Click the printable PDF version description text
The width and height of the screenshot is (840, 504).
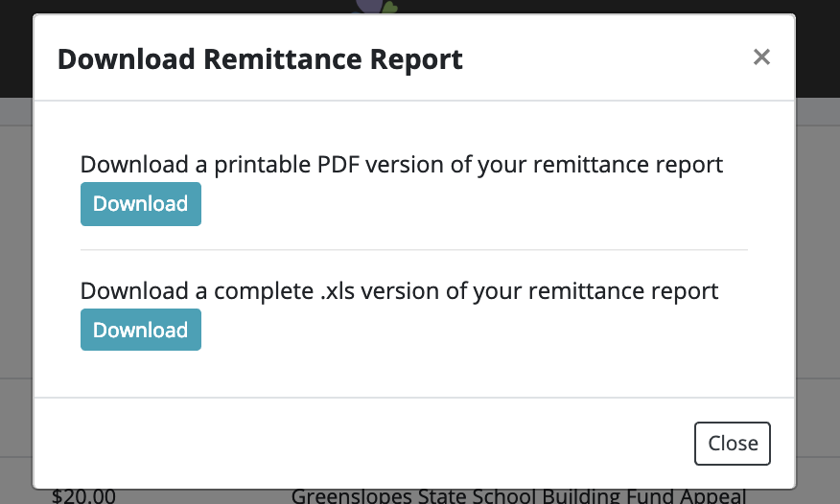click(401, 165)
